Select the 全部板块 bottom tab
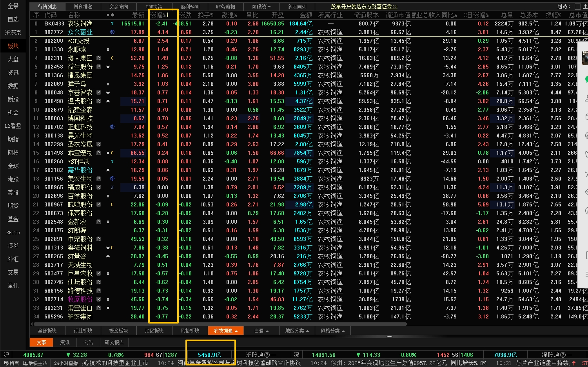This screenshot has width=588, height=367. tap(47, 331)
